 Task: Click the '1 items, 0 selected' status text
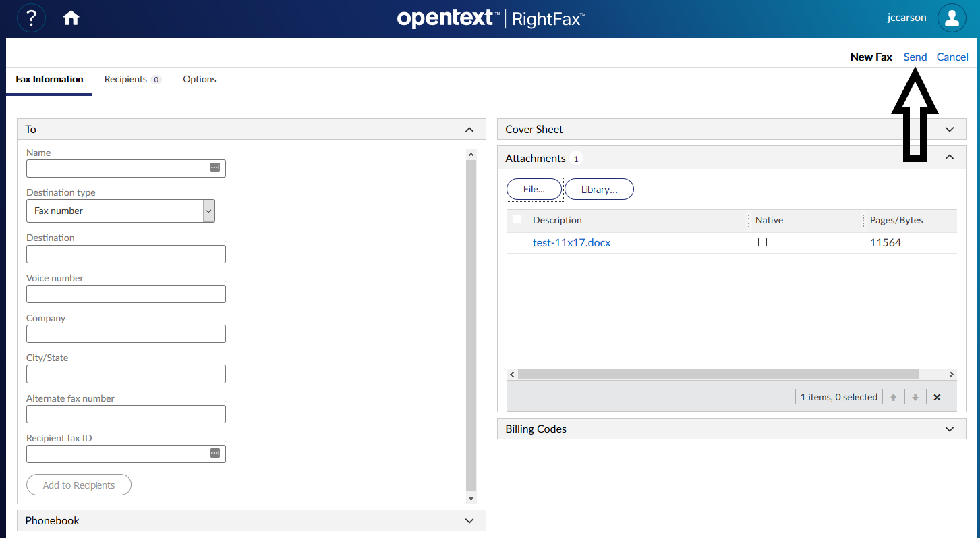point(839,397)
